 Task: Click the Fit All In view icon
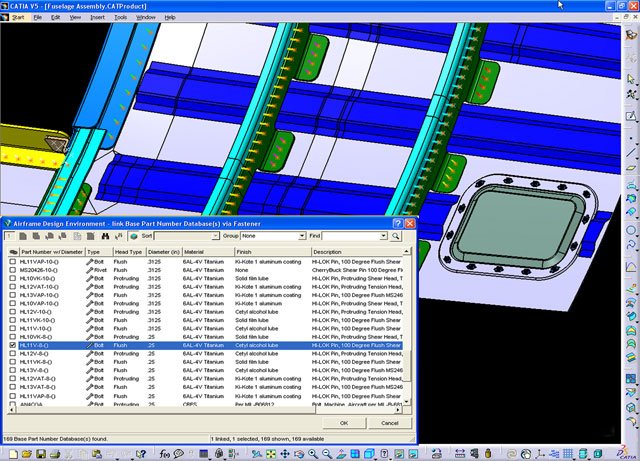271,454
